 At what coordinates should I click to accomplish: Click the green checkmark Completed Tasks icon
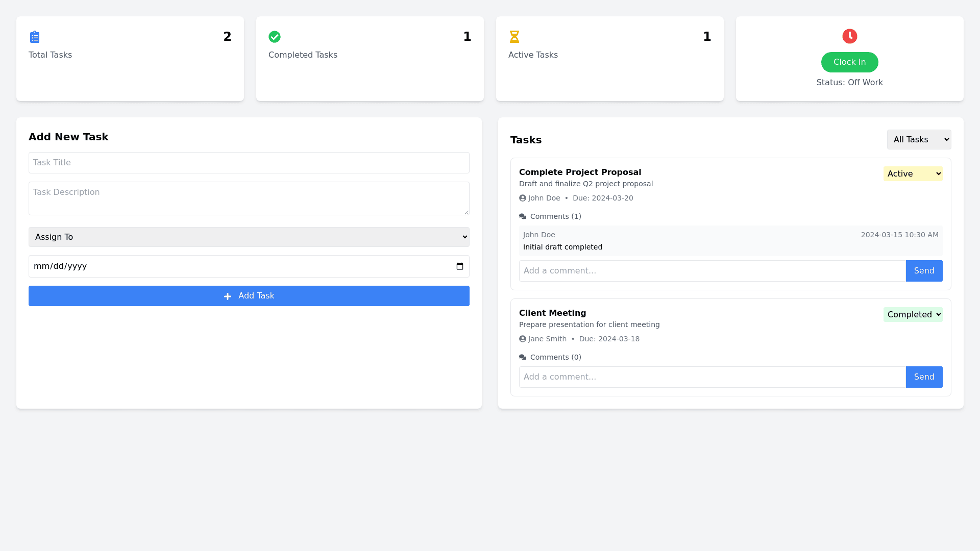pyautogui.click(x=275, y=37)
